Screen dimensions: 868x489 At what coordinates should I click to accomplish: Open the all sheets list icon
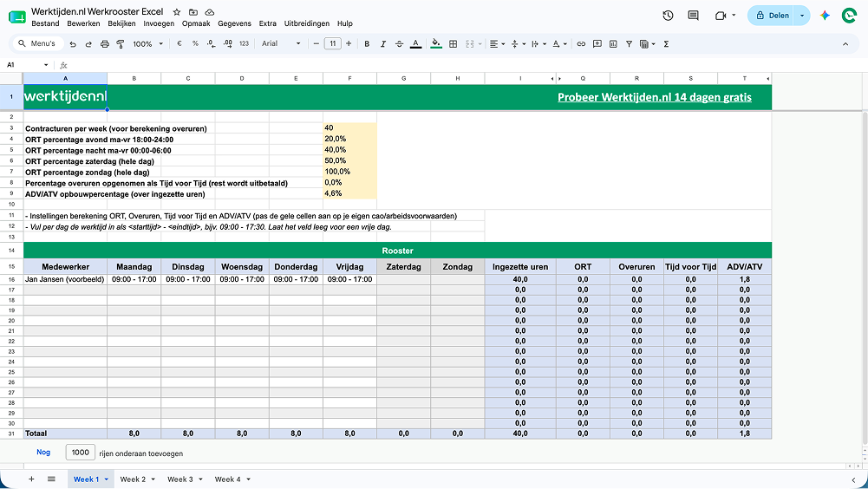51,479
